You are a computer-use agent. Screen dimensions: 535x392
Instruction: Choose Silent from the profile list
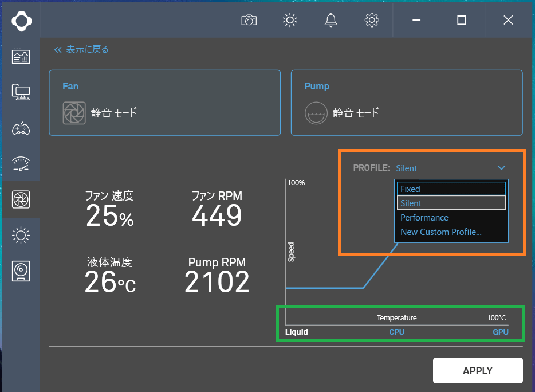click(451, 203)
